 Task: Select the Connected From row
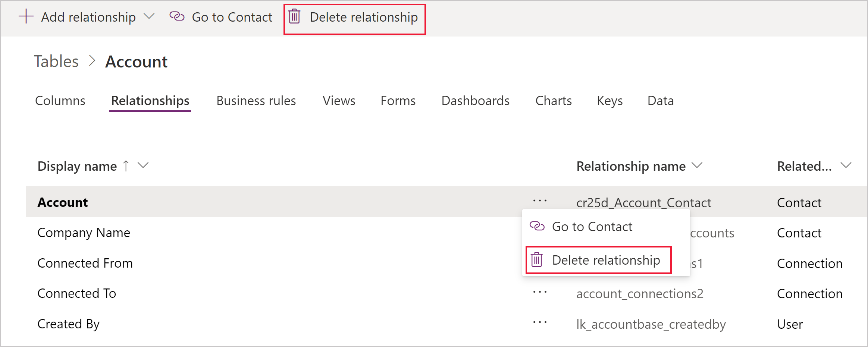tap(446, 263)
